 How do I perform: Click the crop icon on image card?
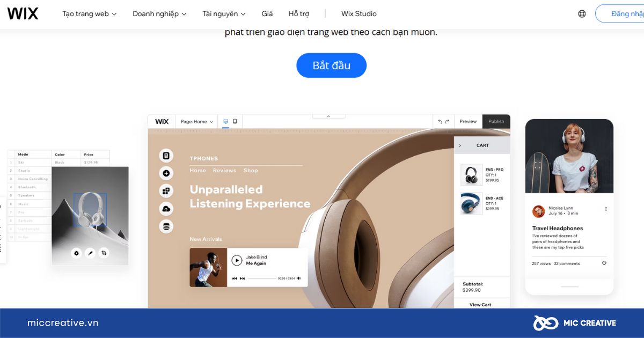(x=104, y=253)
